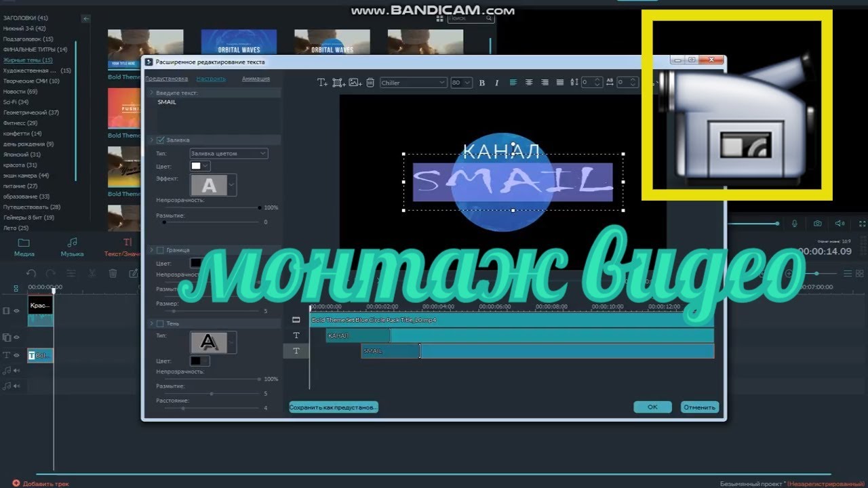Select the first T text row icon in dialog timeline
Screen dimensions: 868x488
296,335
